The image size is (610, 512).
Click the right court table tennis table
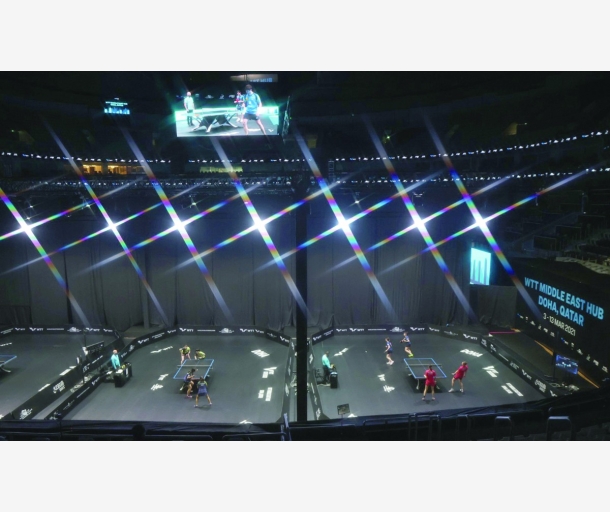click(425, 368)
